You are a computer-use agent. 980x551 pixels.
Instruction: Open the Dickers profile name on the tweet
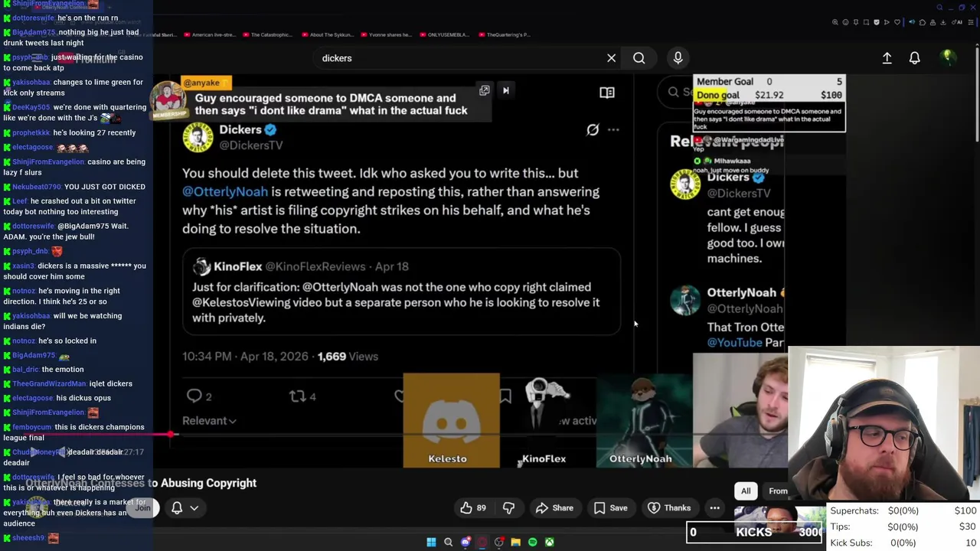240,130
